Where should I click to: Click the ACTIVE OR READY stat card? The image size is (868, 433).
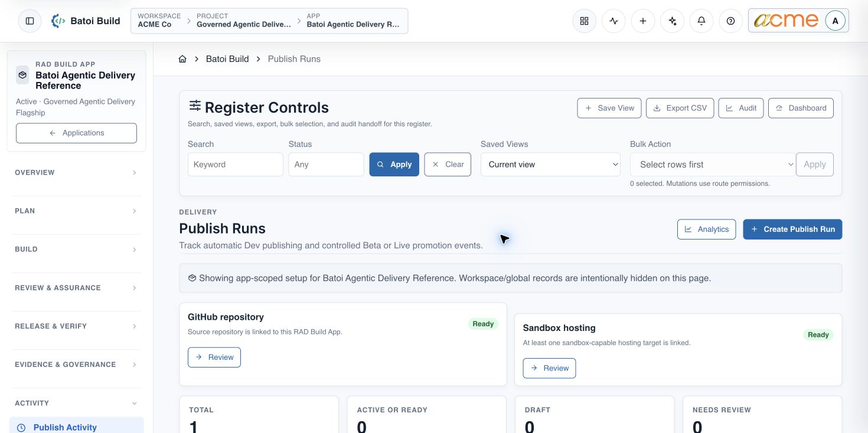426,415
